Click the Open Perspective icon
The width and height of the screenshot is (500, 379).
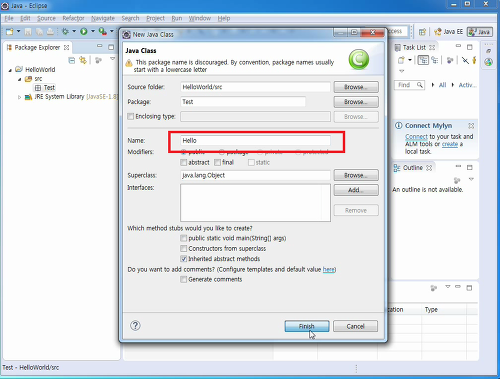point(422,32)
